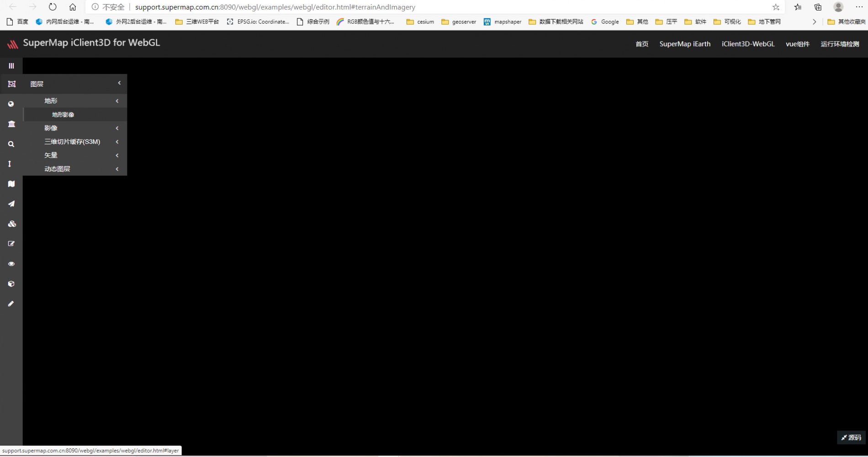Open the 数据下载相关网站 bookmark folder
This screenshot has height=457, width=868.
(x=556, y=21)
